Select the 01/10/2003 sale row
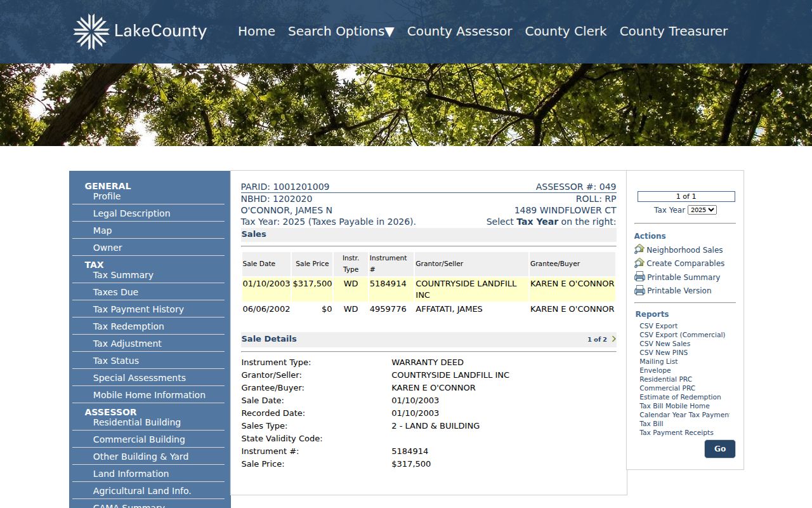 tap(428, 289)
